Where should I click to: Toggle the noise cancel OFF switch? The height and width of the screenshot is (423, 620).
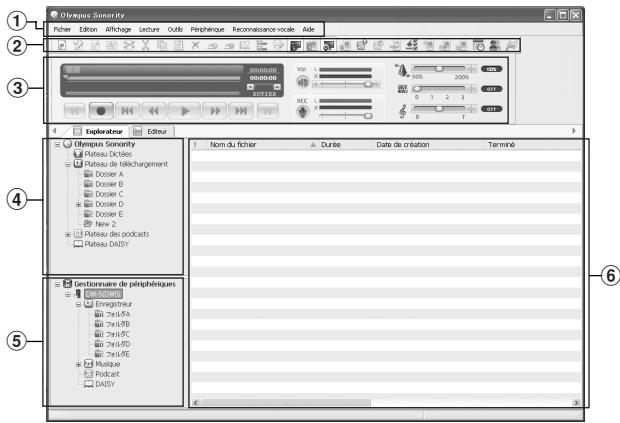point(491,89)
